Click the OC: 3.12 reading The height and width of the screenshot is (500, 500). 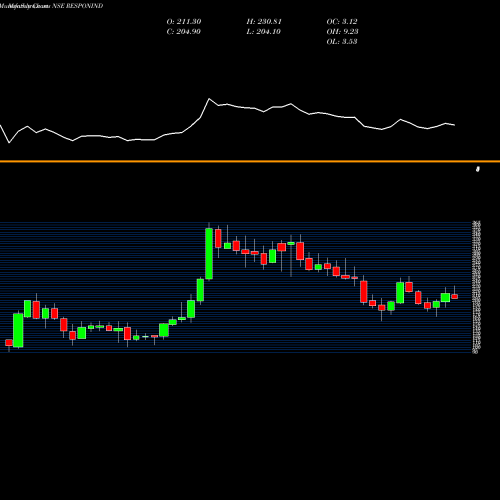point(342,21)
